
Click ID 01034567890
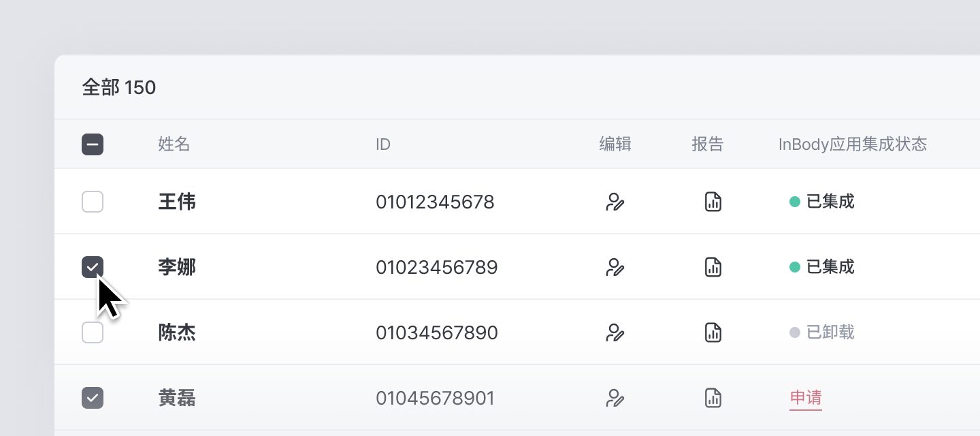[x=437, y=333]
